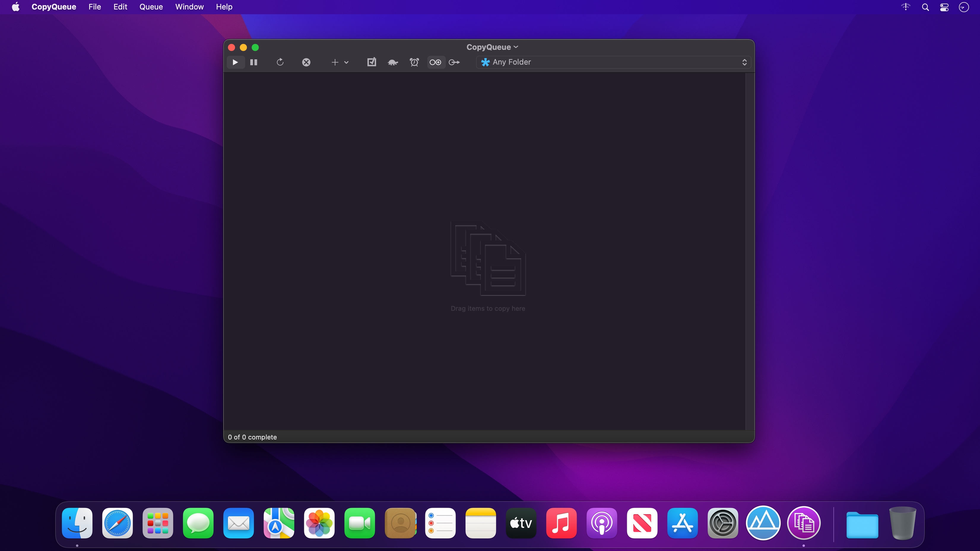This screenshot has height=551, width=980.
Task: Click the CopyQueue icon in the Dock
Action: [803, 523]
